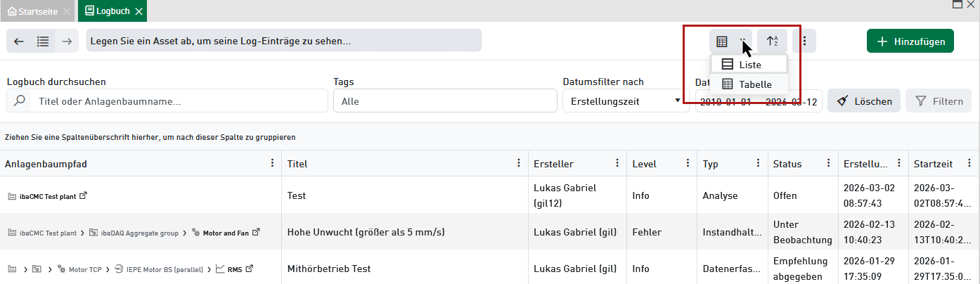Screen dimensions: 980x284
Task: Open external link for Motor and Fan
Action: tap(256, 232)
